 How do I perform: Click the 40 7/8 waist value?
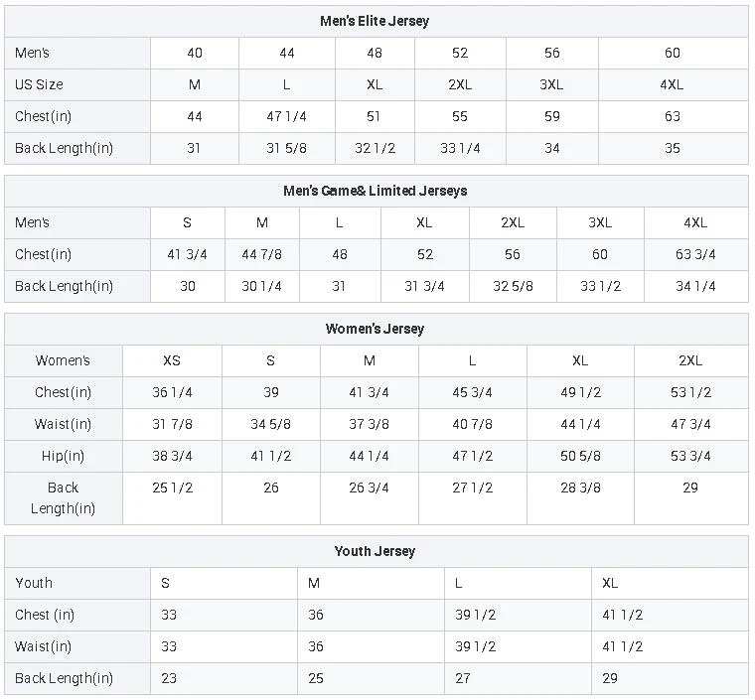[x=472, y=424]
